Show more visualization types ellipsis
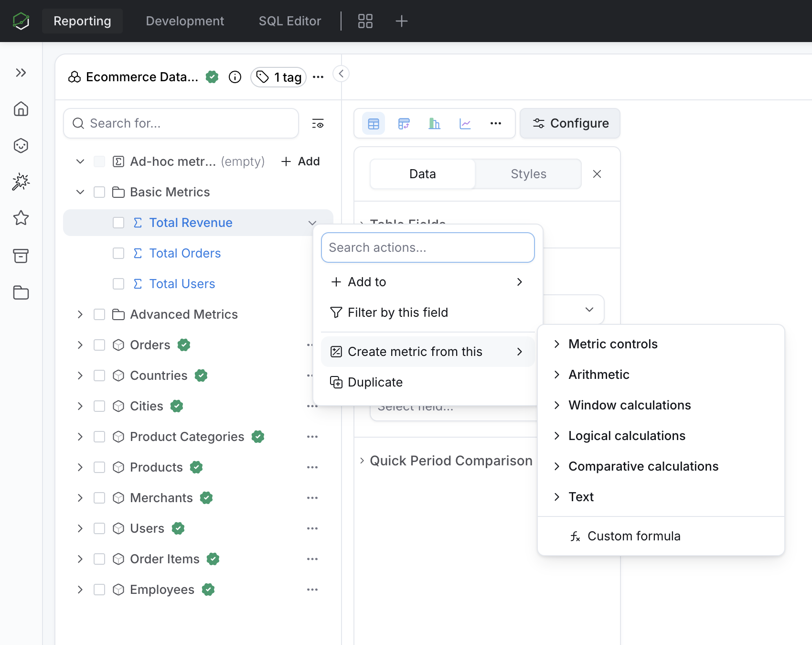Viewport: 812px width, 645px height. [x=496, y=124]
